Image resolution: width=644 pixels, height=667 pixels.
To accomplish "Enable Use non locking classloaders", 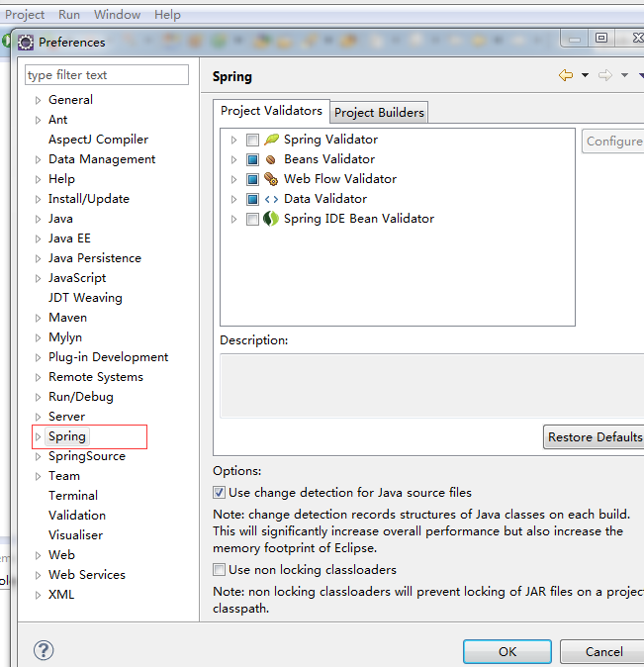I will coord(219,570).
